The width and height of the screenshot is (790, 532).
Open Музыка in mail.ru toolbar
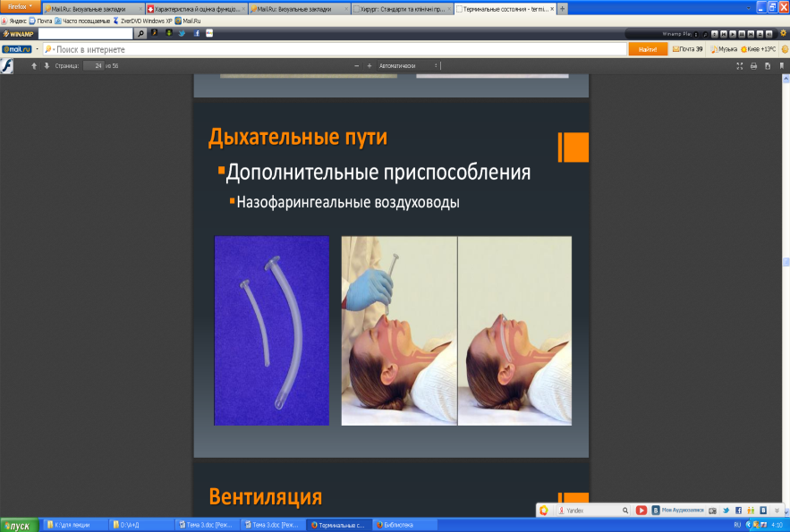[x=724, y=49]
